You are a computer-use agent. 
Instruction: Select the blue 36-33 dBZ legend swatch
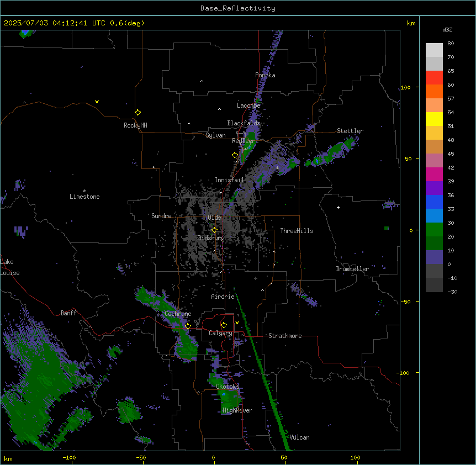click(x=434, y=202)
